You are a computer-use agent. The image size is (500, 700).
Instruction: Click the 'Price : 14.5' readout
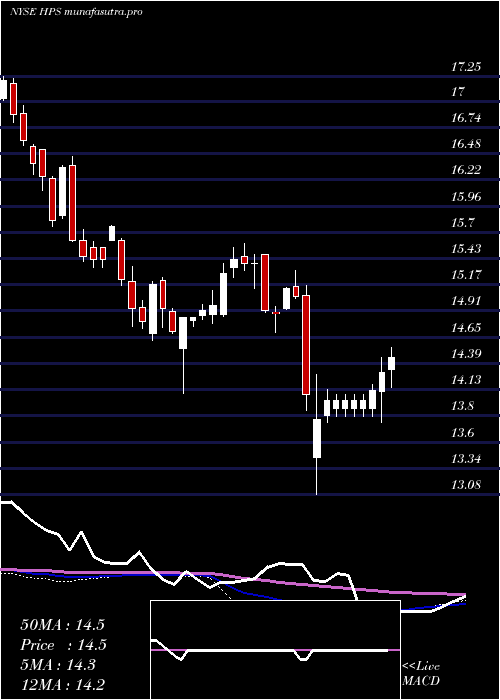(62, 645)
